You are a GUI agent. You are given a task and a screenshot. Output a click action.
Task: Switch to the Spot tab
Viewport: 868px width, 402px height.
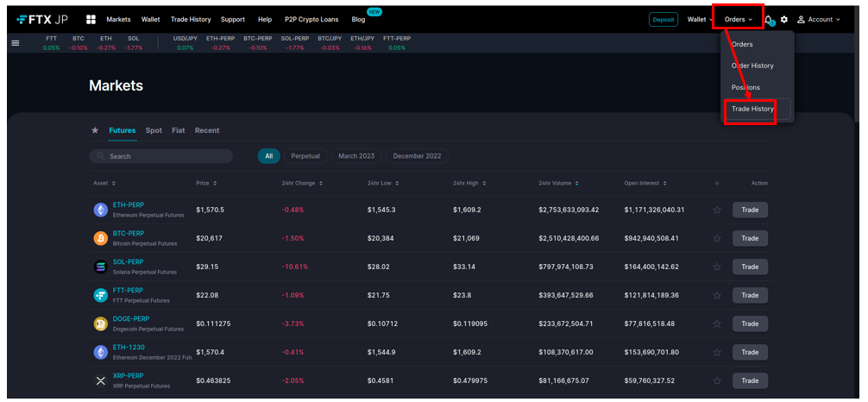[154, 130]
